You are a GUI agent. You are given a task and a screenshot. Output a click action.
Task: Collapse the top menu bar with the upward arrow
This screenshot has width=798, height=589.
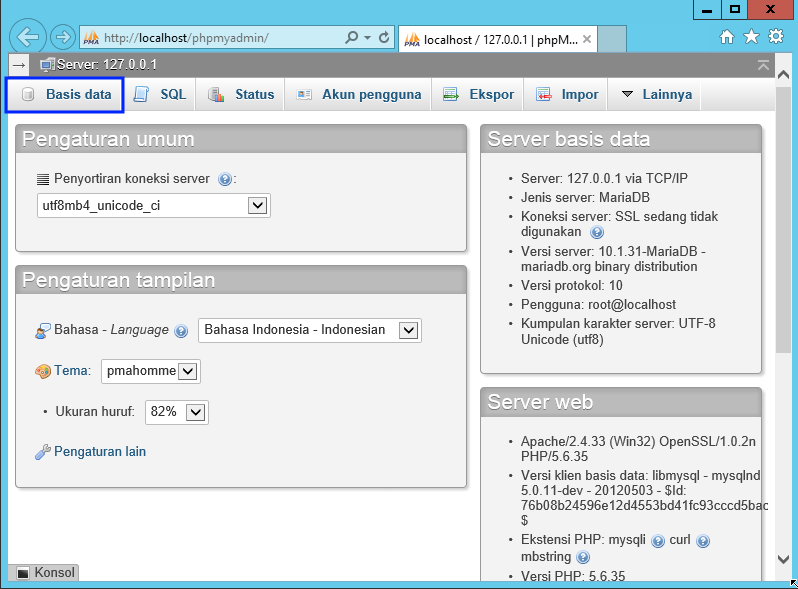pyautogui.click(x=763, y=65)
